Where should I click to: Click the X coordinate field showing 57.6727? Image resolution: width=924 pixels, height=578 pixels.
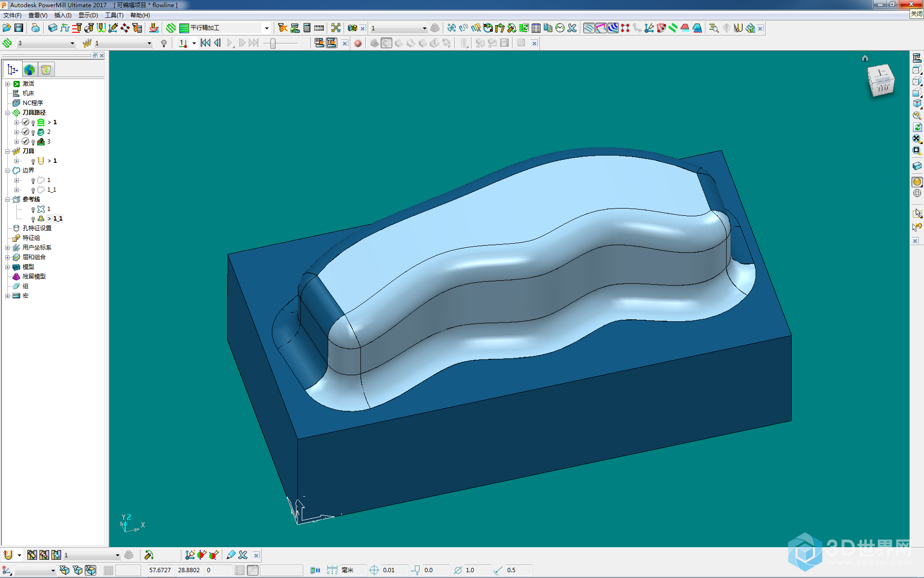point(160,570)
